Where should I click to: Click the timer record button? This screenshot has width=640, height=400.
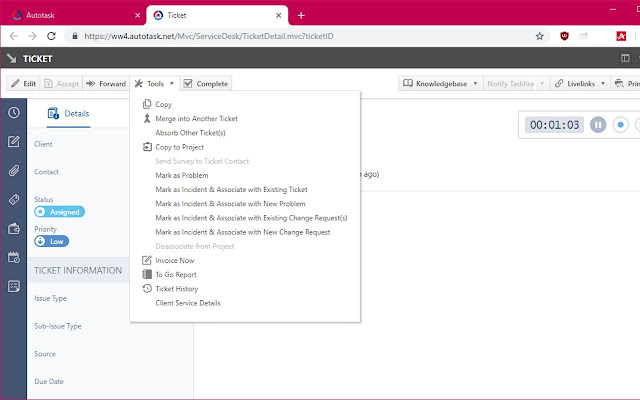[620, 125]
